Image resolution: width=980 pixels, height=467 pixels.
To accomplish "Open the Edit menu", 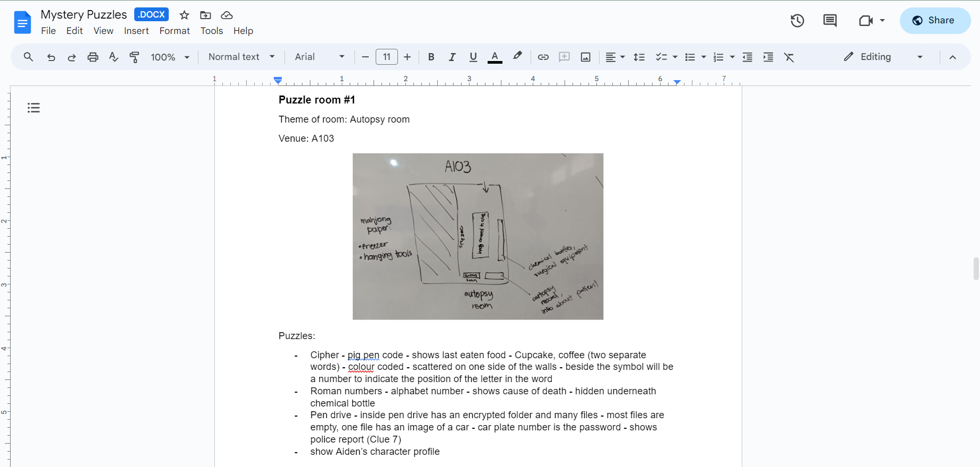I will [x=74, y=31].
